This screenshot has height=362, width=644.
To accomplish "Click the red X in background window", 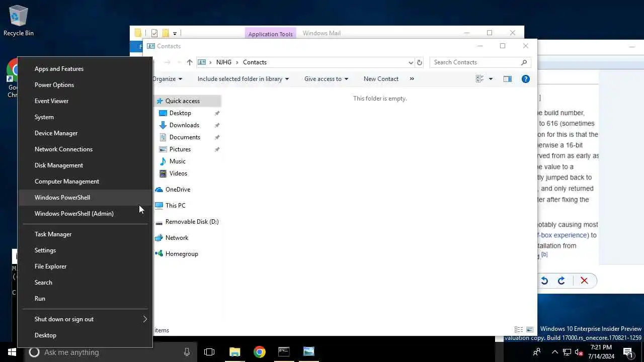I will pos(584,281).
